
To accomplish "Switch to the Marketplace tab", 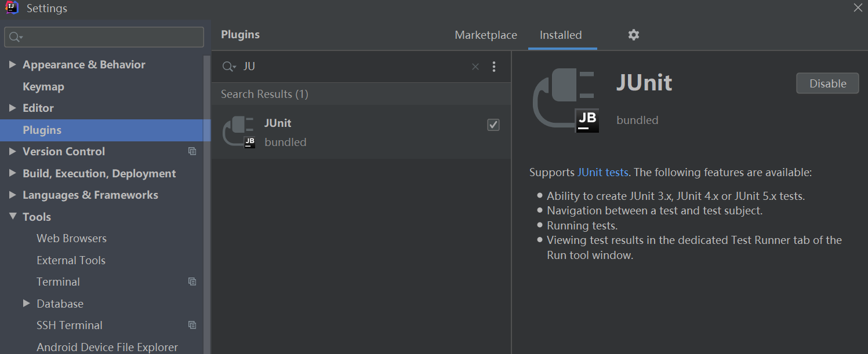I will tap(486, 35).
